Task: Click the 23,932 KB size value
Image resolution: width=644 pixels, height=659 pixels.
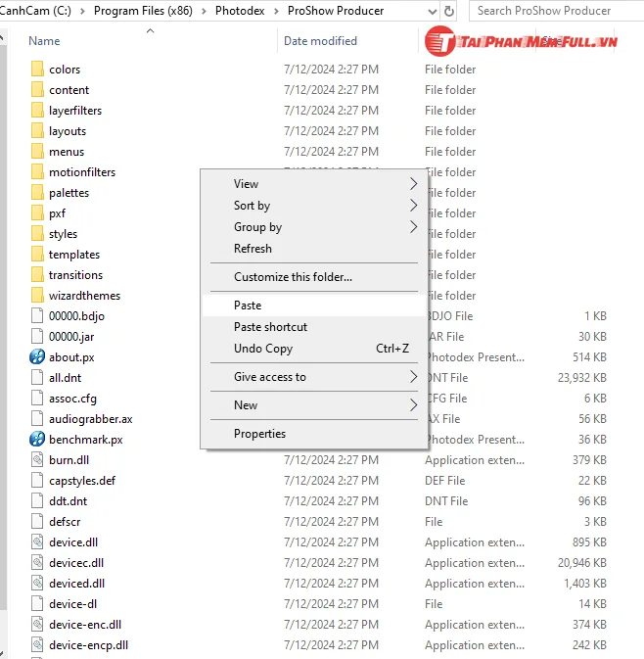Action: pos(581,378)
